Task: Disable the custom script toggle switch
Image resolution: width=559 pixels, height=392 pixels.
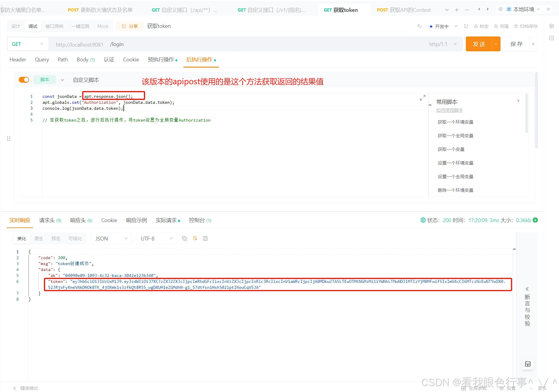Action: tap(24, 79)
